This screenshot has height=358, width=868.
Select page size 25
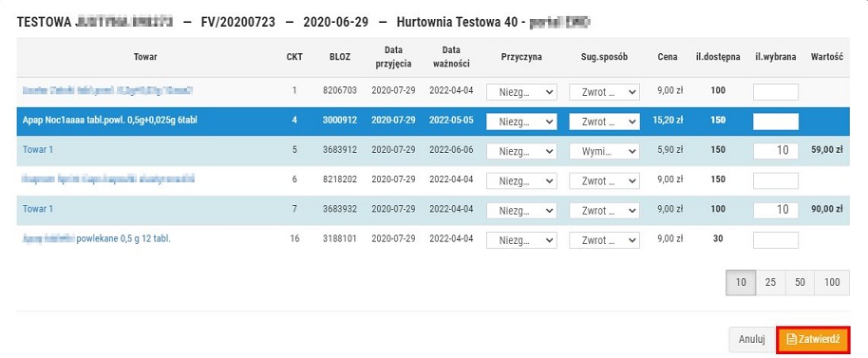770,282
